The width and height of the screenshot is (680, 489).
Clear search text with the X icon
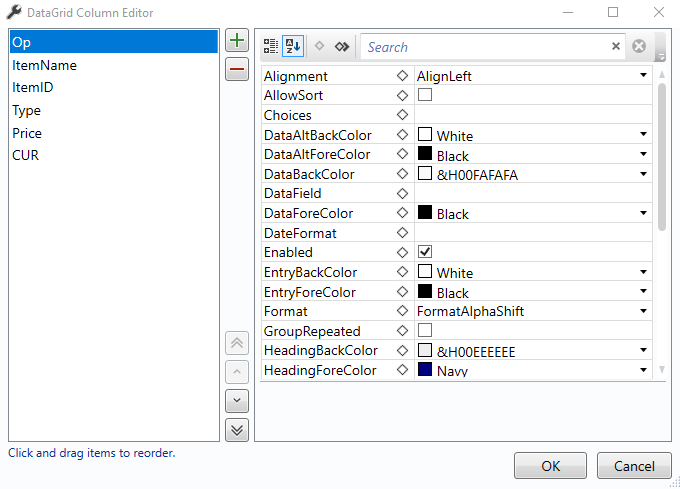click(x=615, y=46)
